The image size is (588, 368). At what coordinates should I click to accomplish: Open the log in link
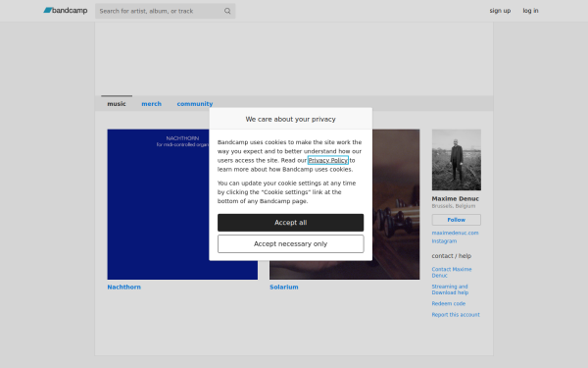click(530, 11)
